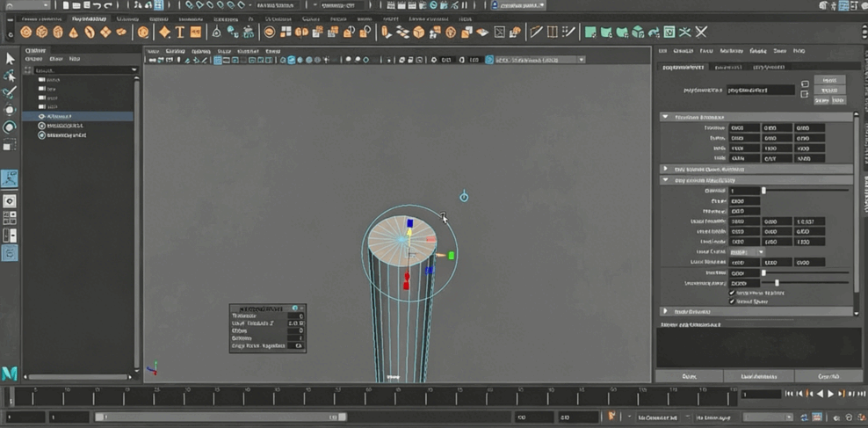Open the Outliner search field dropdown arrow
868x428 pixels.
[x=134, y=69]
